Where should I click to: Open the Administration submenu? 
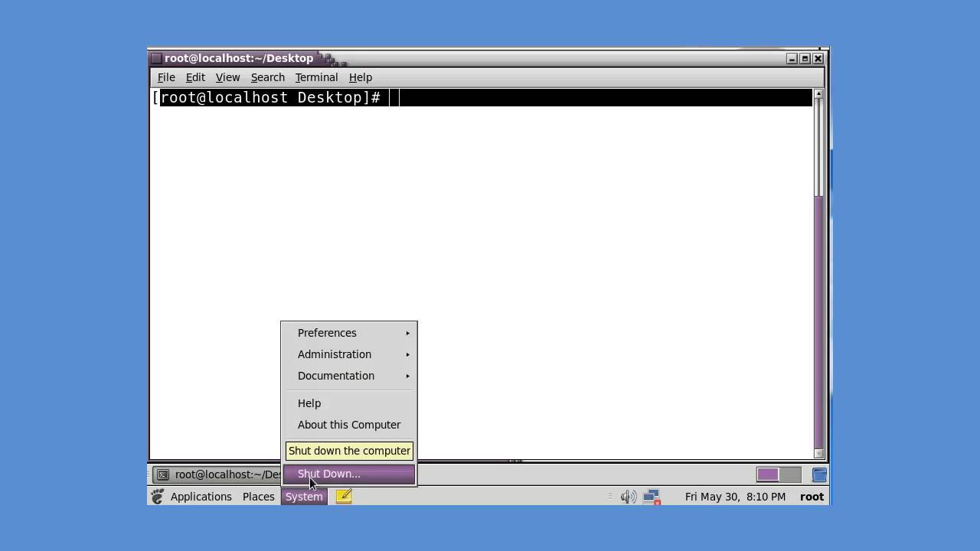pyautogui.click(x=349, y=354)
